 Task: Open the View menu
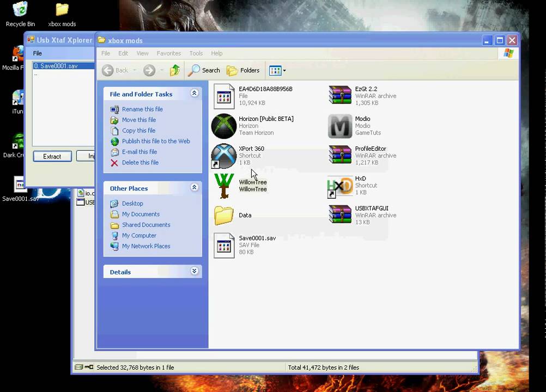click(x=142, y=53)
